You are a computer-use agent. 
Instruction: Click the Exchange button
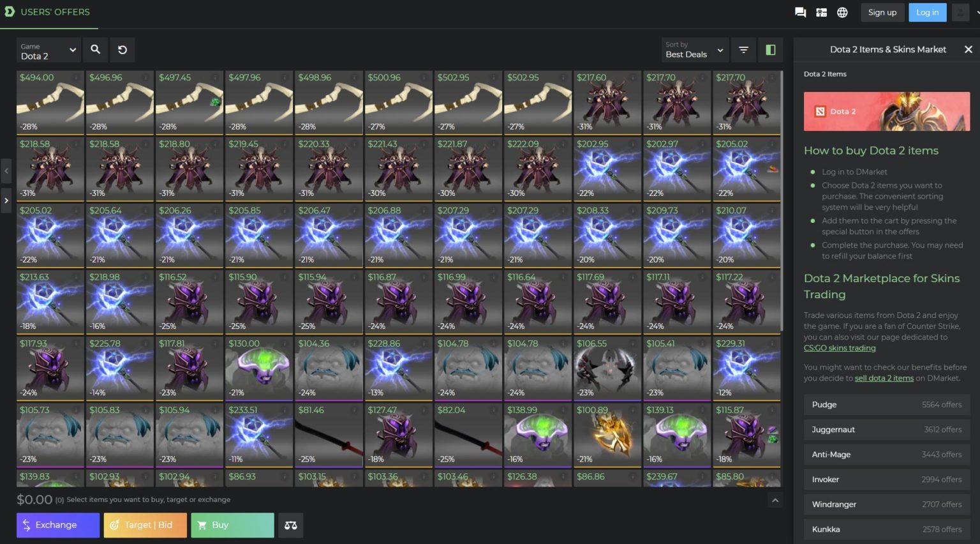[58, 525]
